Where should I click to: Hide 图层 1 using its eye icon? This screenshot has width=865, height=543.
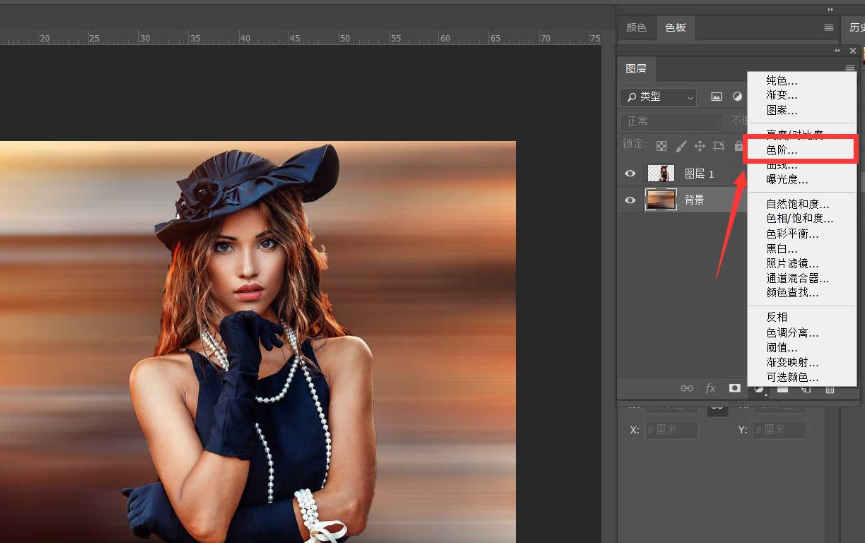pyautogui.click(x=630, y=173)
